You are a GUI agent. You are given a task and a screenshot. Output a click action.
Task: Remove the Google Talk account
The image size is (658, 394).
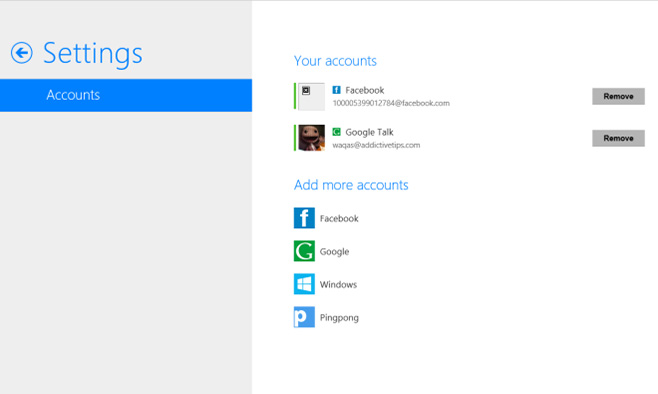pos(618,138)
